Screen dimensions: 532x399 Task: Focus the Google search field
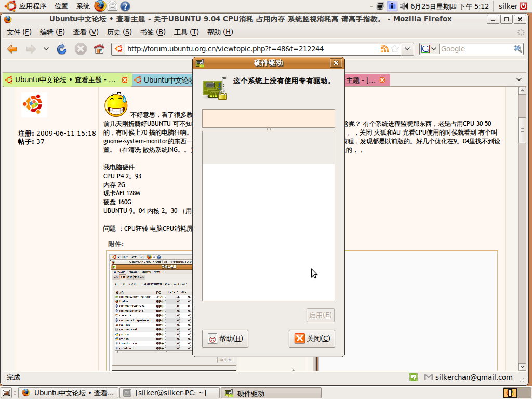coord(476,49)
